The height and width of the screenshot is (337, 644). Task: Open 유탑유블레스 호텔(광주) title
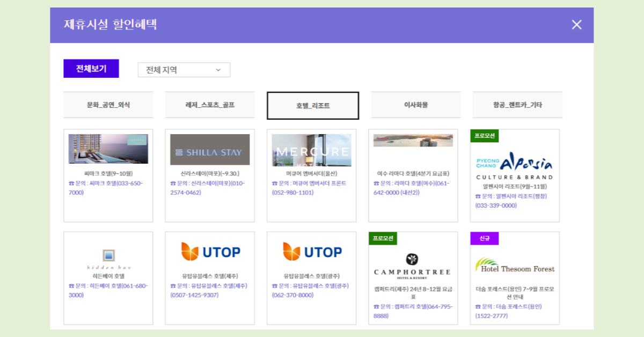[x=312, y=276]
